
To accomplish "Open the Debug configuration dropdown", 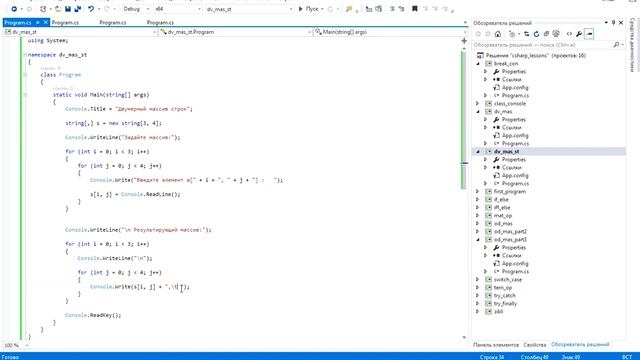I will pos(137,9).
